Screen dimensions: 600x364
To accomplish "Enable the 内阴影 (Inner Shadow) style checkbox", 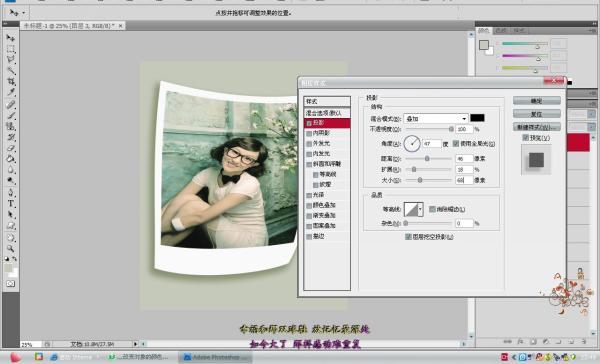I will pos(309,133).
